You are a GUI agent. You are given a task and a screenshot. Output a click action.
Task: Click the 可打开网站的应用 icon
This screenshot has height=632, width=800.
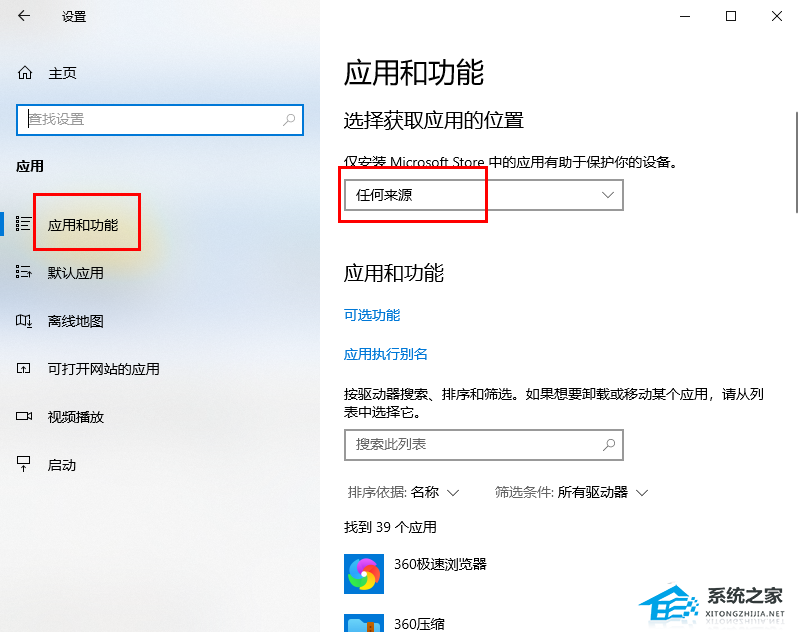(23, 368)
